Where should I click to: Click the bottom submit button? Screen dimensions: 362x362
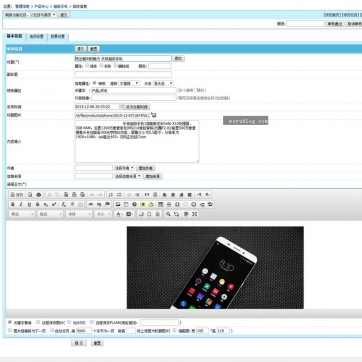pos(79,343)
